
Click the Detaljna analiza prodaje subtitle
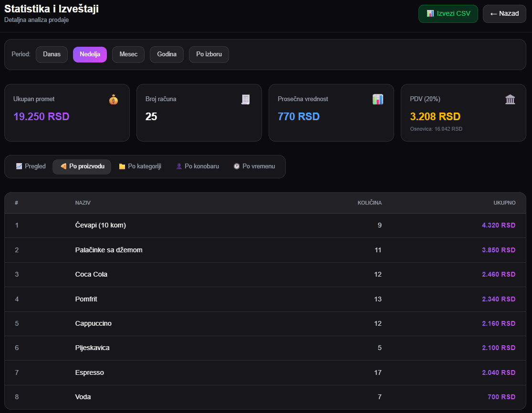click(37, 20)
